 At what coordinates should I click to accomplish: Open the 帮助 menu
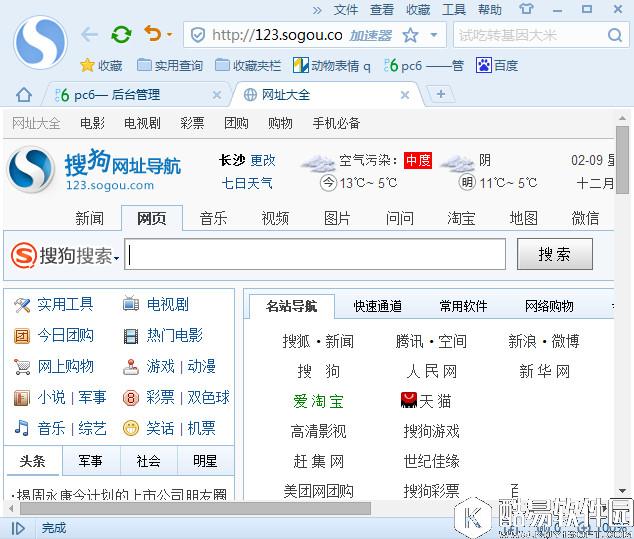pos(490,9)
